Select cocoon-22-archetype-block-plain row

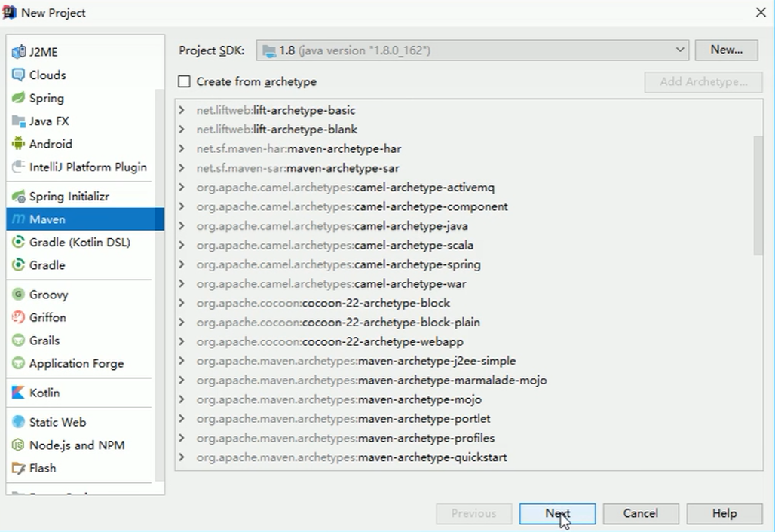(469, 322)
